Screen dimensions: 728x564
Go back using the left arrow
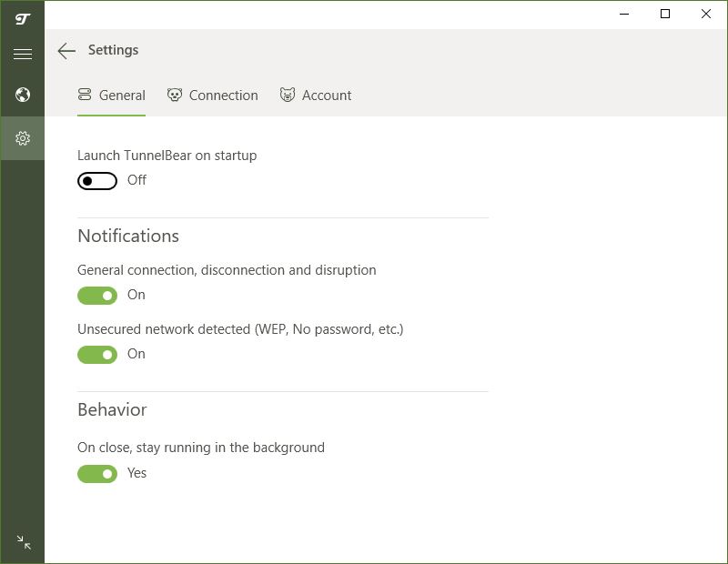click(x=66, y=51)
